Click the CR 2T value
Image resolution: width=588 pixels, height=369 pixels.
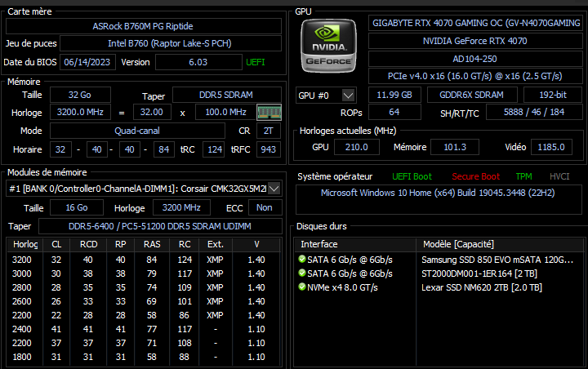[x=268, y=131]
